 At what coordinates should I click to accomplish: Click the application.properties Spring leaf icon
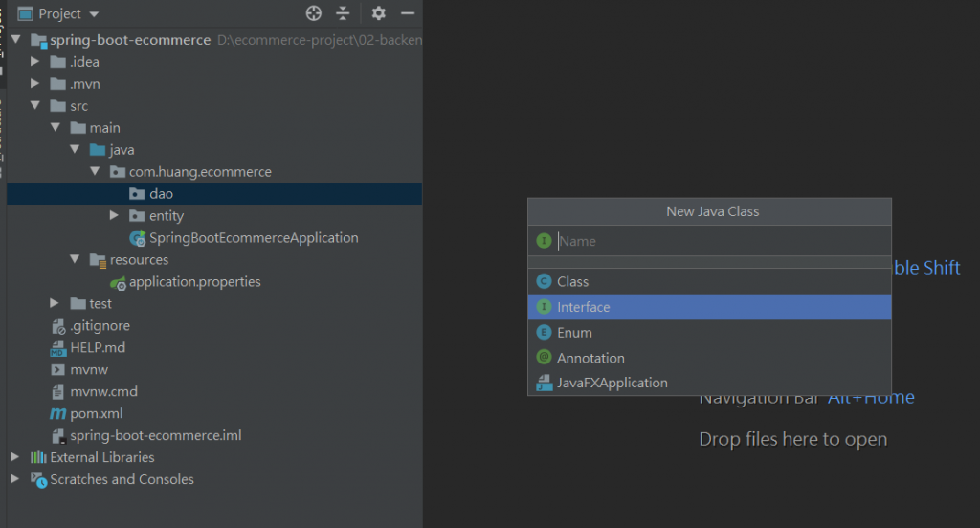click(118, 282)
